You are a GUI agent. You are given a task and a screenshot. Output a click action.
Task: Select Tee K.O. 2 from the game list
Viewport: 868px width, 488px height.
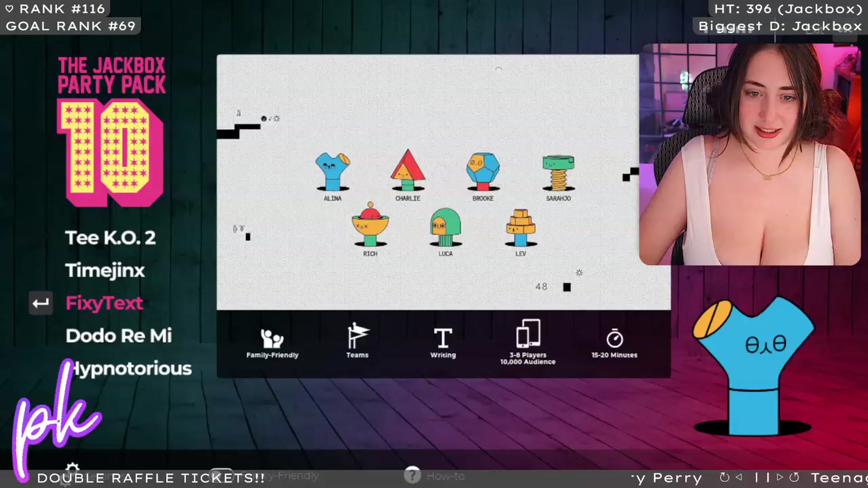click(110, 238)
